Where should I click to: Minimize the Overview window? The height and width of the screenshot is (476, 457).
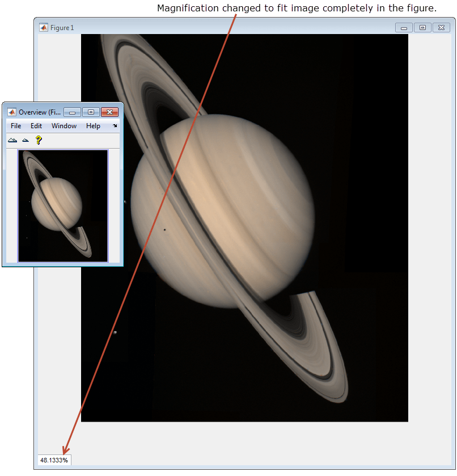(x=72, y=112)
